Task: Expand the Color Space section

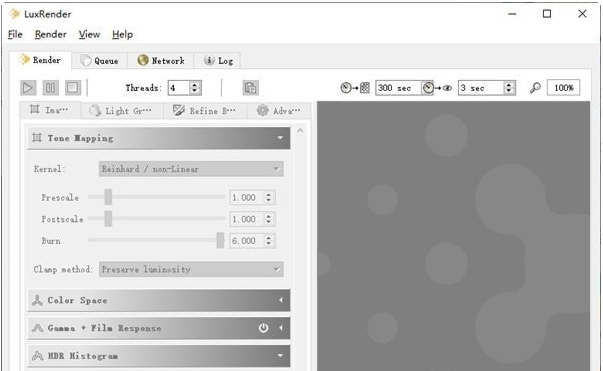Action: [x=281, y=300]
